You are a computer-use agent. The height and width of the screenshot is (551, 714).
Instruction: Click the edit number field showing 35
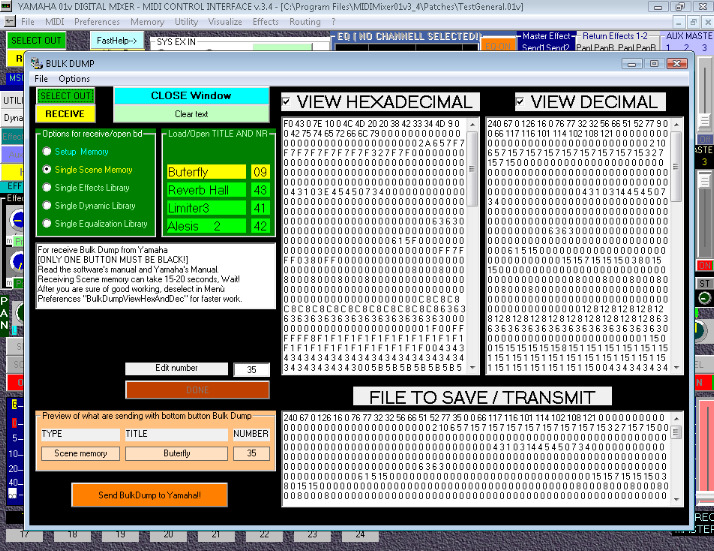[251, 369]
